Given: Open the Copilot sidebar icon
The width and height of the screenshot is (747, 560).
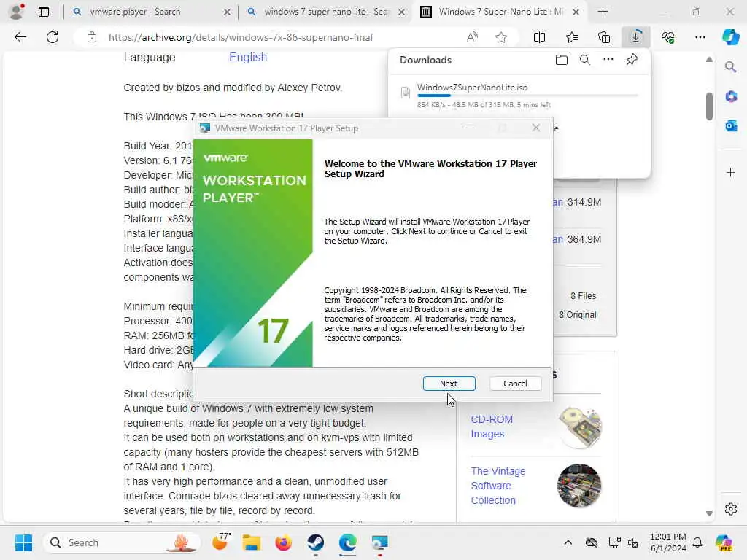Looking at the screenshot, I should (730, 37).
